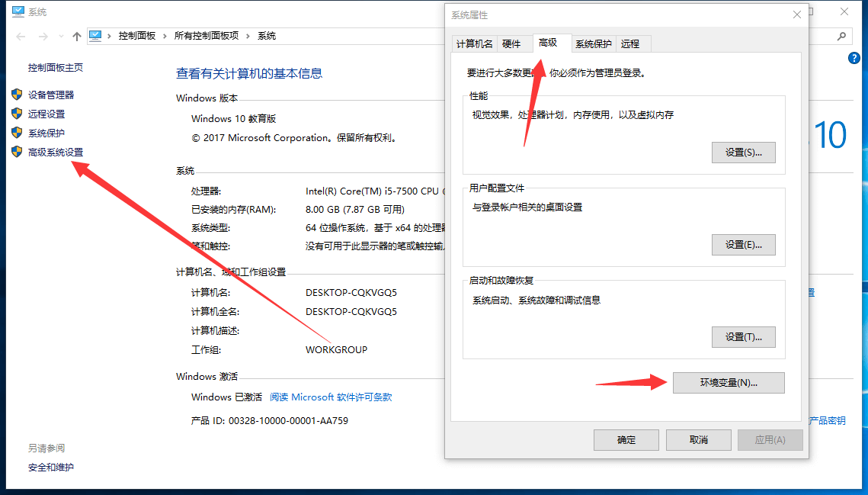Click the 环境变量(N) button
This screenshot has height=495, width=868.
coord(728,382)
